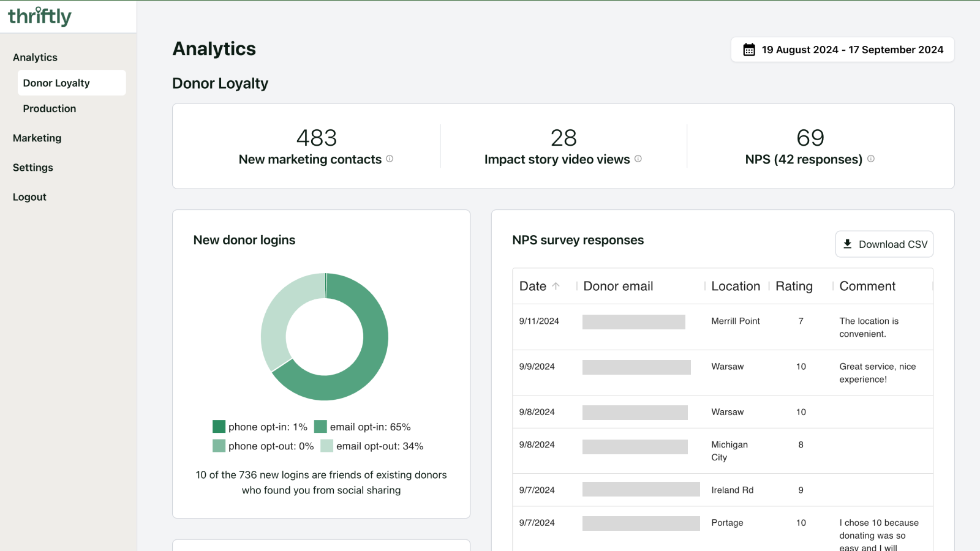The width and height of the screenshot is (980, 551).
Task: Click the thriftly logo
Action: point(40,16)
